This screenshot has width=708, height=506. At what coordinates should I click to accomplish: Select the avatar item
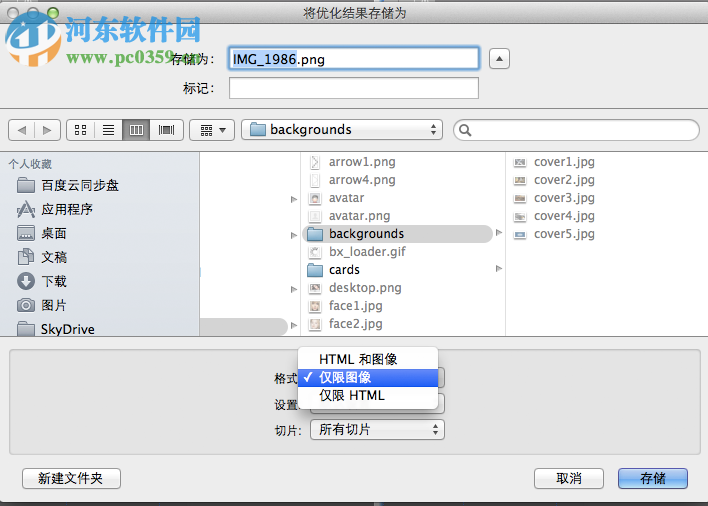[346, 198]
